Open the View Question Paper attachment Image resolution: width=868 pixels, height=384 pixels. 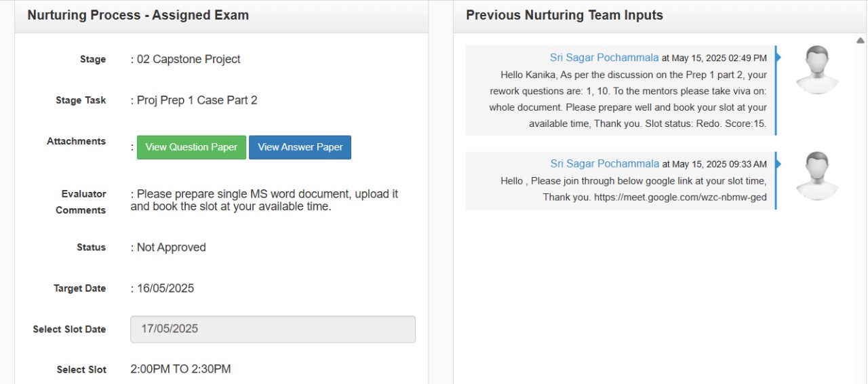pyautogui.click(x=191, y=147)
